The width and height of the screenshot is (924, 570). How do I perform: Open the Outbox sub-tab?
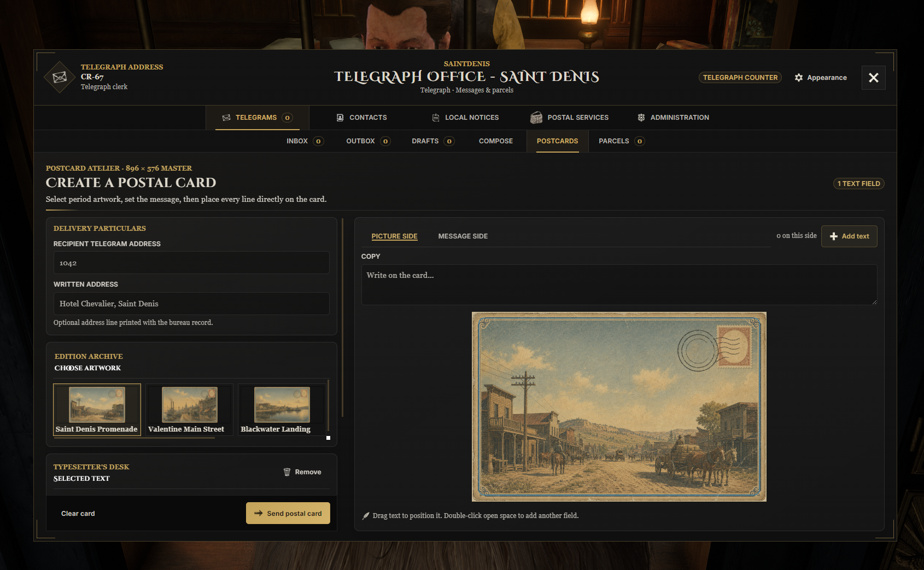(369, 141)
